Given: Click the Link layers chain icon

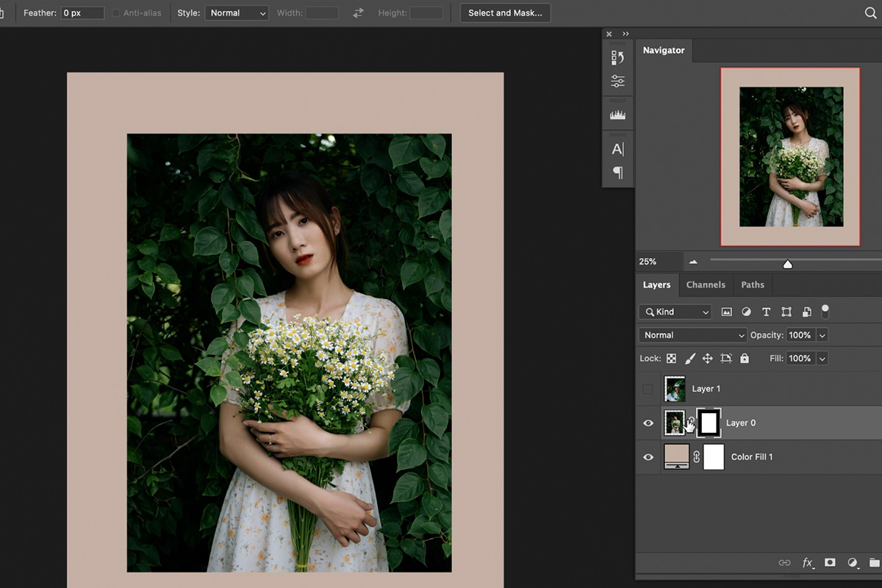Looking at the screenshot, I should (784, 562).
